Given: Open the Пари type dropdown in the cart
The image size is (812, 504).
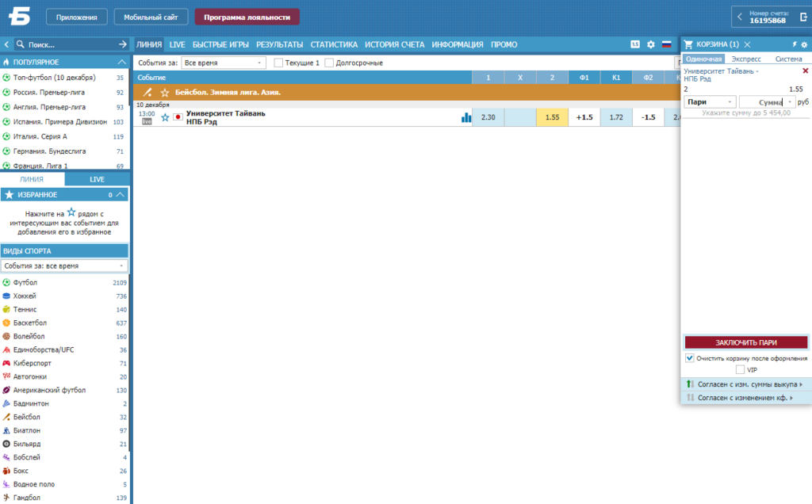Looking at the screenshot, I should [710, 102].
